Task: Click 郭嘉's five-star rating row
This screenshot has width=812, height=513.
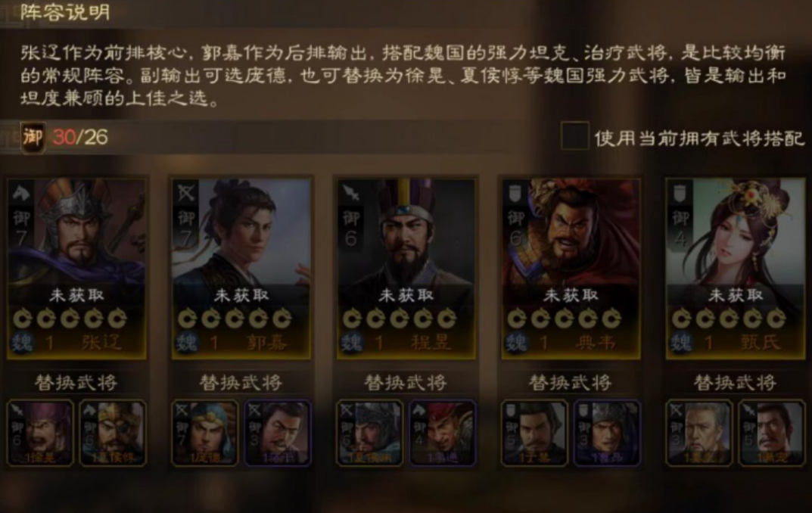Action: click(x=234, y=319)
